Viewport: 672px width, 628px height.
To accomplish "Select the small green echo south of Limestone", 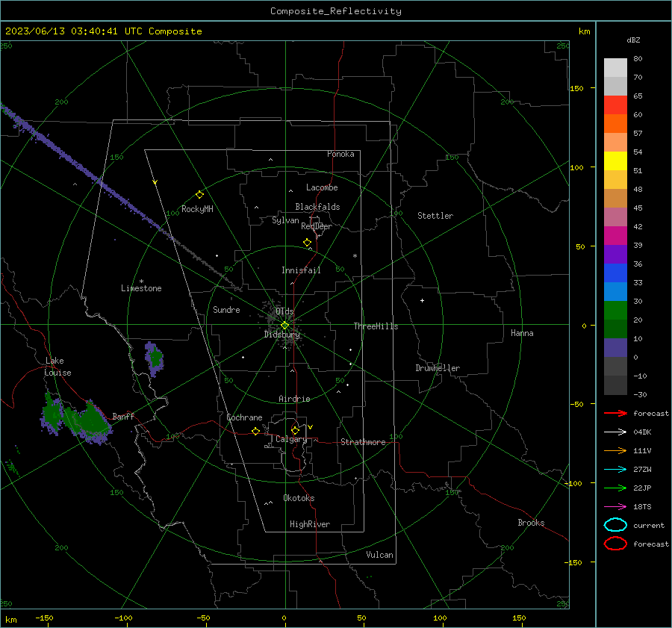I will coord(155,357).
